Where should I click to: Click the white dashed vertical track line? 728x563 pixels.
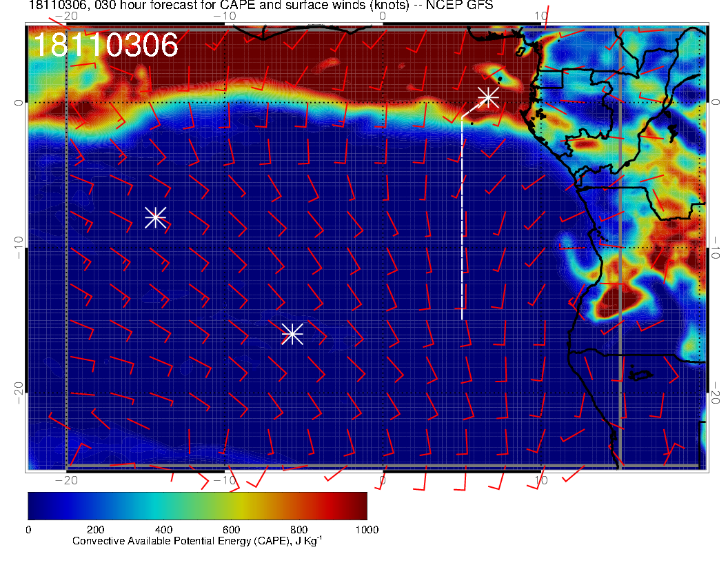(x=462, y=218)
